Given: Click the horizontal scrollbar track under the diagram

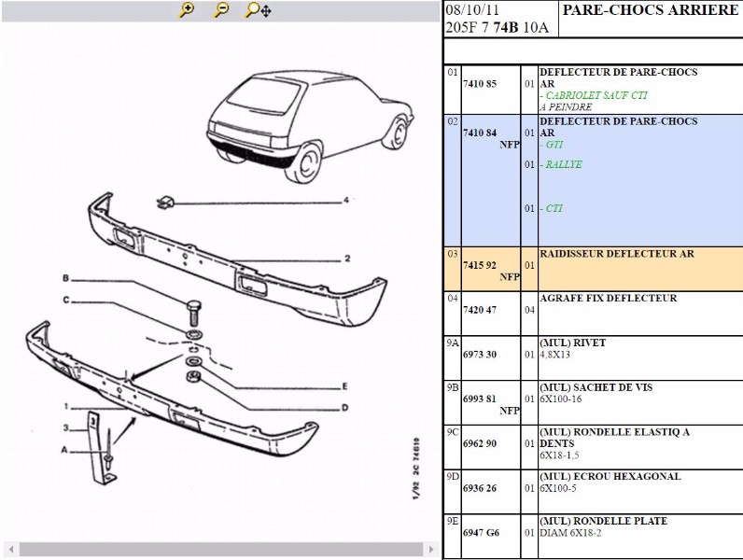Looking at the screenshot, I should [x=219, y=550].
